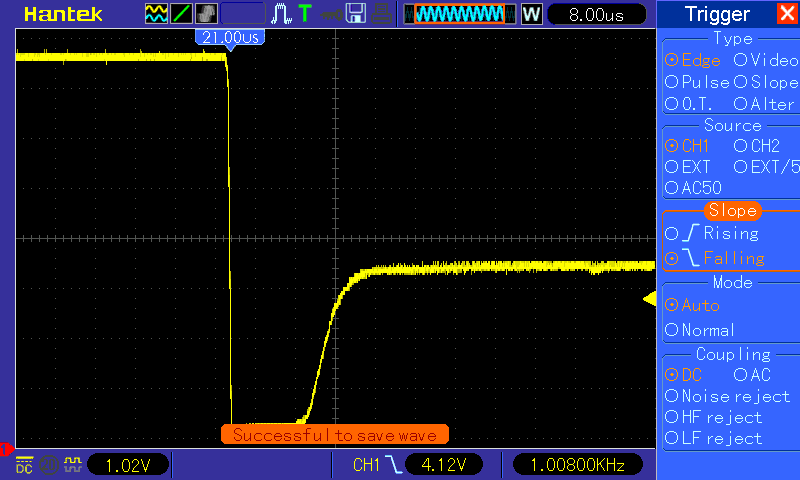Click the waveform memory overview bar
This screenshot has width=800, height=480.
pyautogui.click(x=459, y=14)
